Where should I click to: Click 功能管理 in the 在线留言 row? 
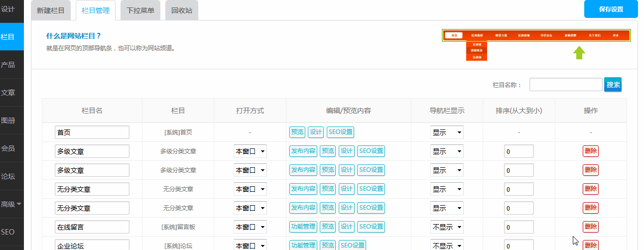(x=303, y=227)
